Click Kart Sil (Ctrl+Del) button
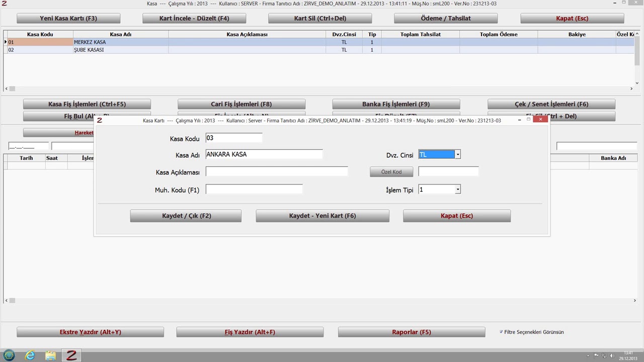 point(320,18)
